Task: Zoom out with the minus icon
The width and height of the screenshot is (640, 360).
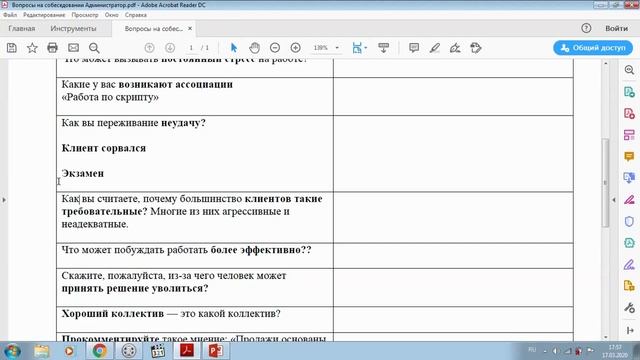Action: tap(275, 48)
